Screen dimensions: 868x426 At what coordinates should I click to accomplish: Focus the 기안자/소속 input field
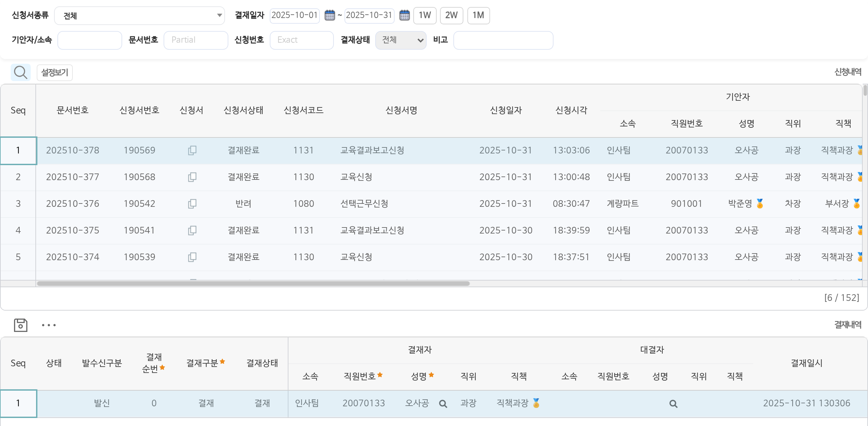89,40
